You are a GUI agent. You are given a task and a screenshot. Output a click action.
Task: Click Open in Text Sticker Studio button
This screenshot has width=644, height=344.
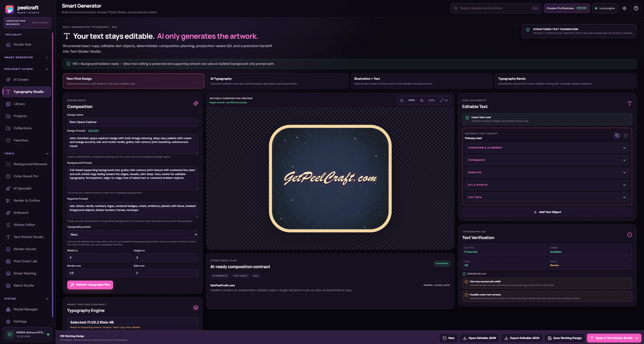click(x=614, y=338)
